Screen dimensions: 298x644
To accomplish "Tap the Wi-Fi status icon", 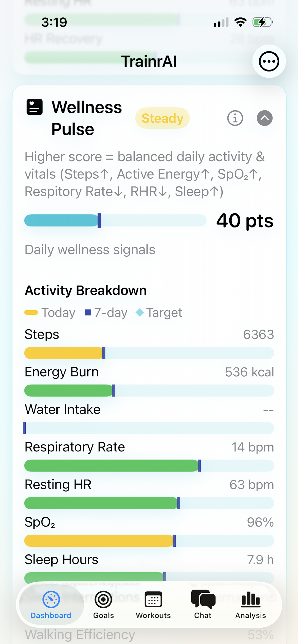I will 240,22.
